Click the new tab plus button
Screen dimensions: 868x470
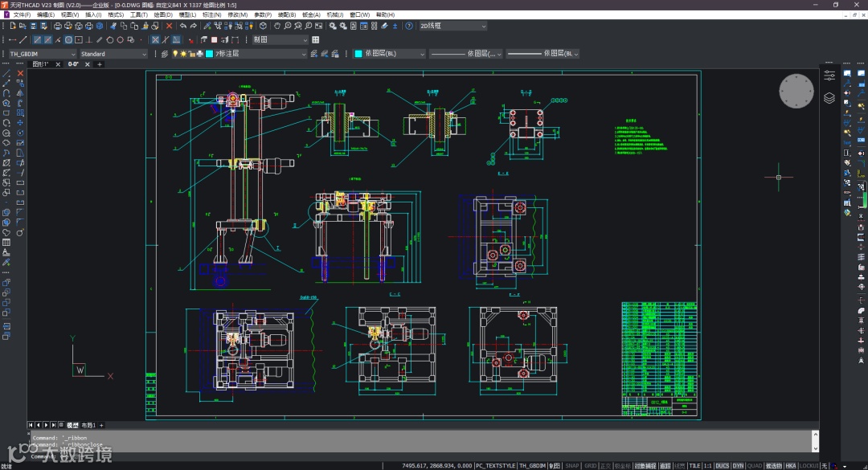click(100, 63)
